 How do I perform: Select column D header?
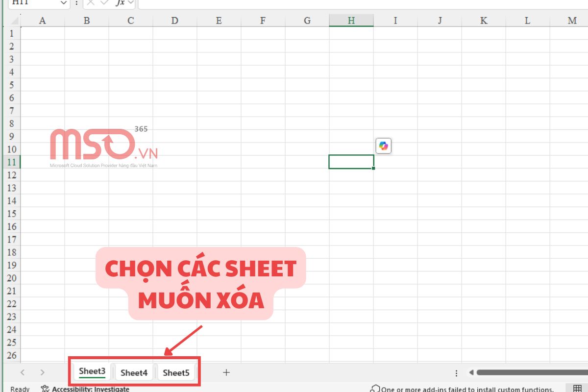point(174,21)
